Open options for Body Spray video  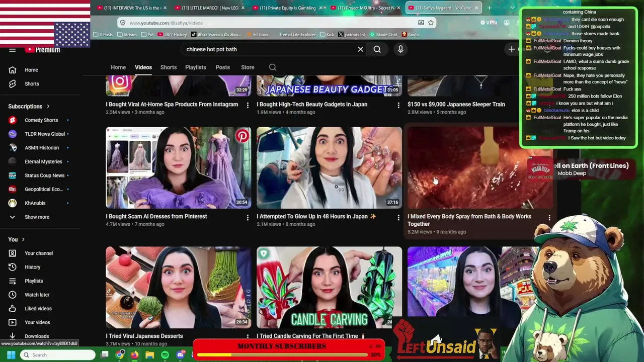(x=549, y=217)
